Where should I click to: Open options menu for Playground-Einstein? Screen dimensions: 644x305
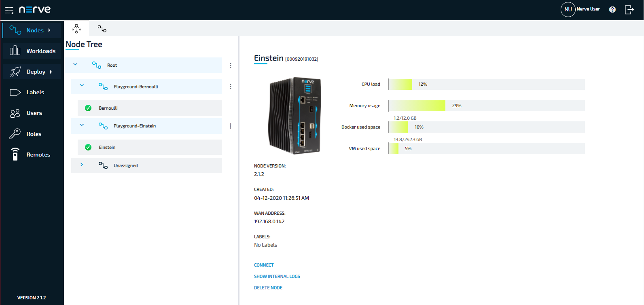click(x=231, y=126)
